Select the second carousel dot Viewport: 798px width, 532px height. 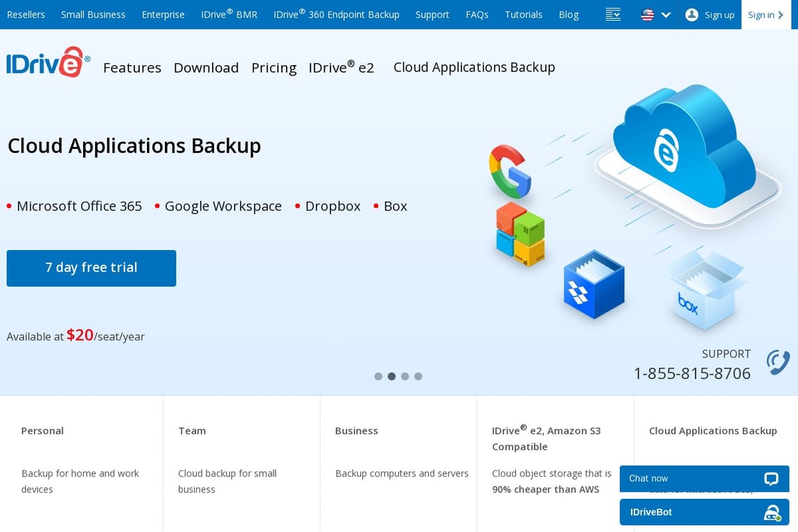pyautogui.click(x=391, y=376)
